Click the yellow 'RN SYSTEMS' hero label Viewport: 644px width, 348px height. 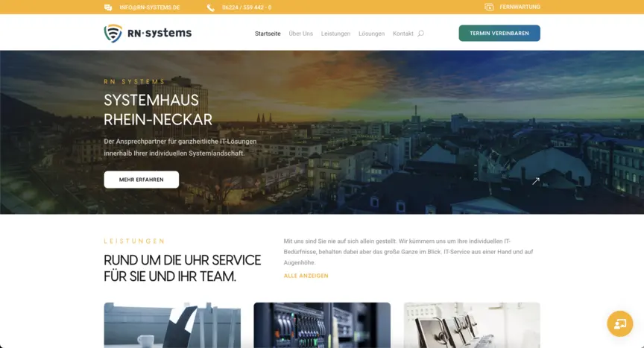134,82
